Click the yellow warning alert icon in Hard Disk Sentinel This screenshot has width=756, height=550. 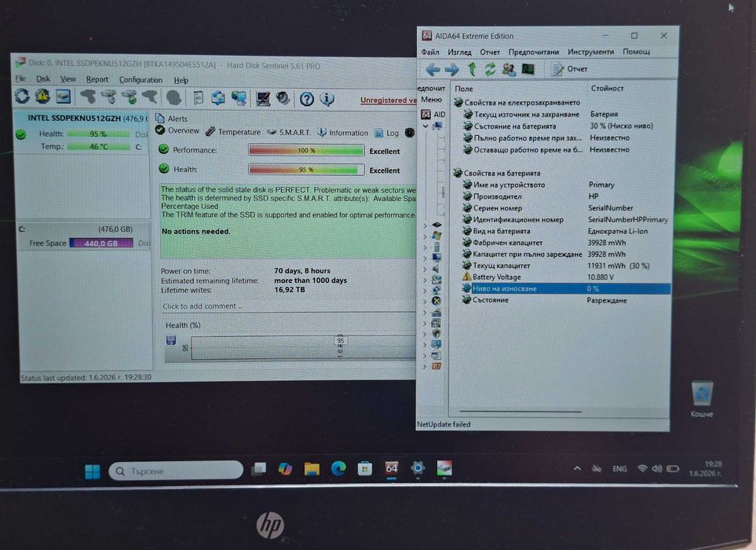pos(42,97)
